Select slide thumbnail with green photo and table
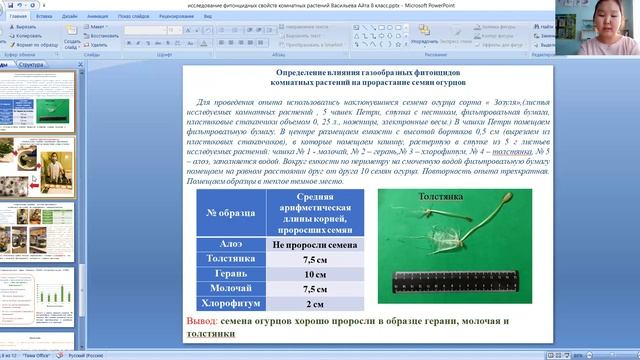 coord(38,102)
